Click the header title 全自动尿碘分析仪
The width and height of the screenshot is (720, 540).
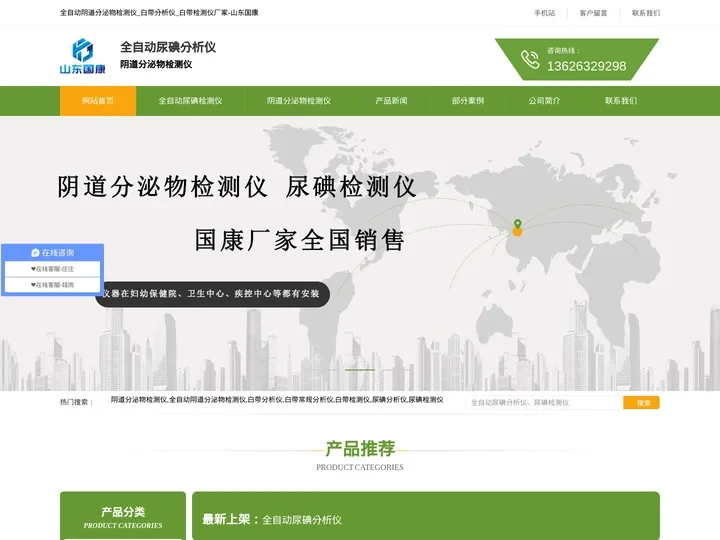(168, 47)
